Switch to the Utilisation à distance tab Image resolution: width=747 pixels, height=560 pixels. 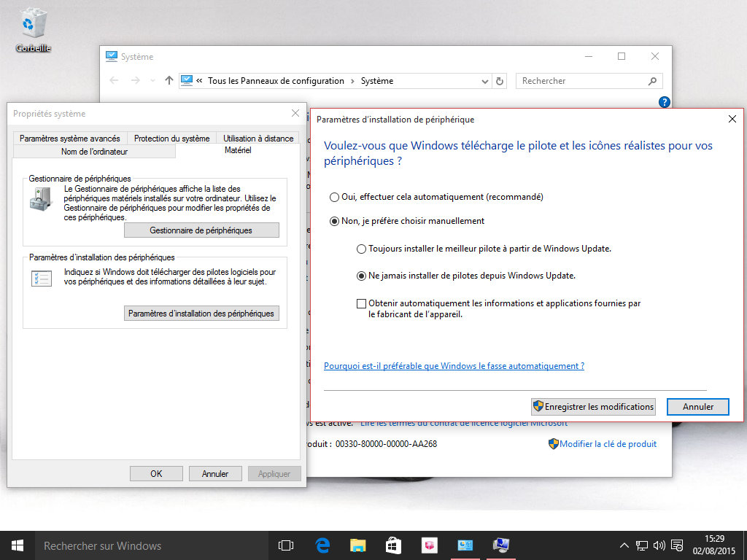point(258,138)
